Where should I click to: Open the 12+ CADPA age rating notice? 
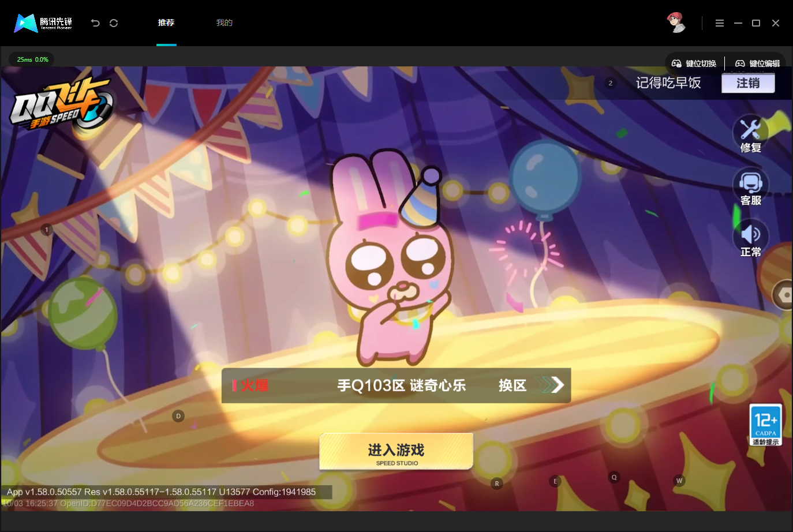coord(766,425)
